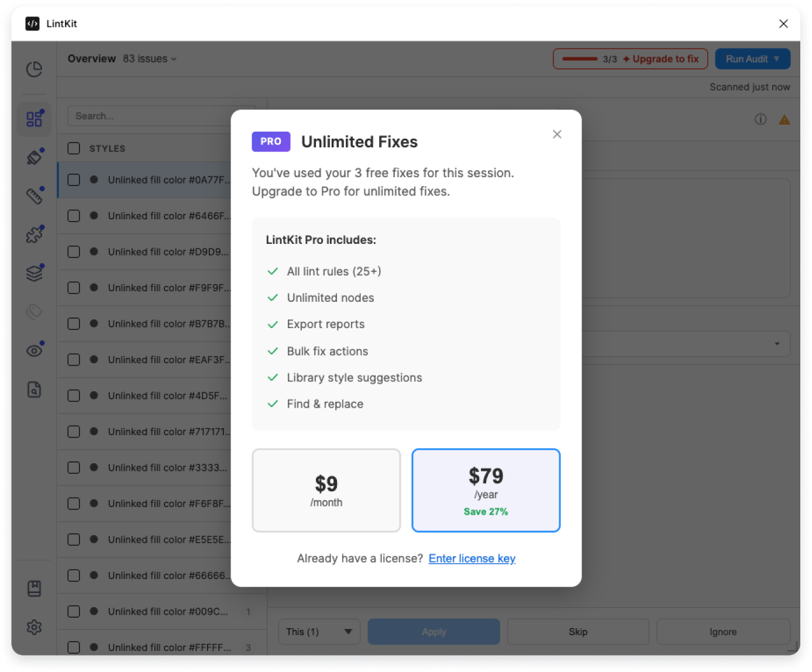The width and height of the screenshot is (812, 672).
Task: Click the Library style suggestions feature text
Action: click(x=355, y=378)
